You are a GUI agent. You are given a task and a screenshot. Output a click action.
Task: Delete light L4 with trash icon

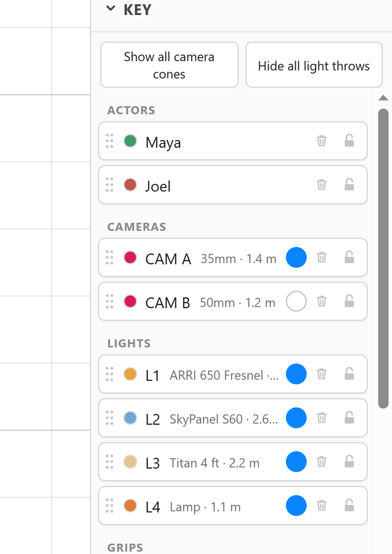(322, 506)
